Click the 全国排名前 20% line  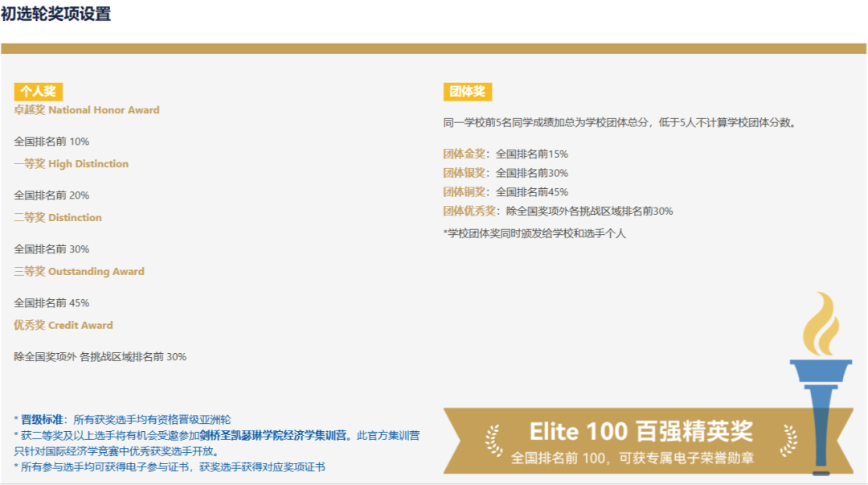(x=51, y=195)
